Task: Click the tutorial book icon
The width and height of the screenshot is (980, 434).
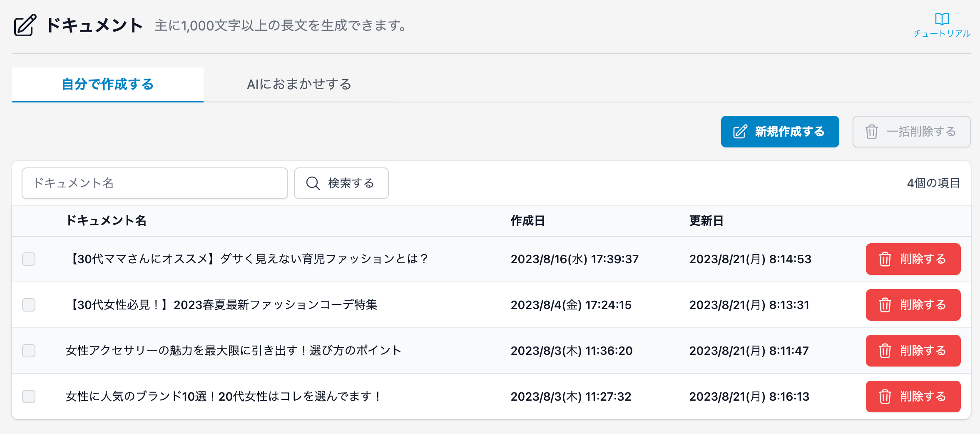Action: click(942, 19)
